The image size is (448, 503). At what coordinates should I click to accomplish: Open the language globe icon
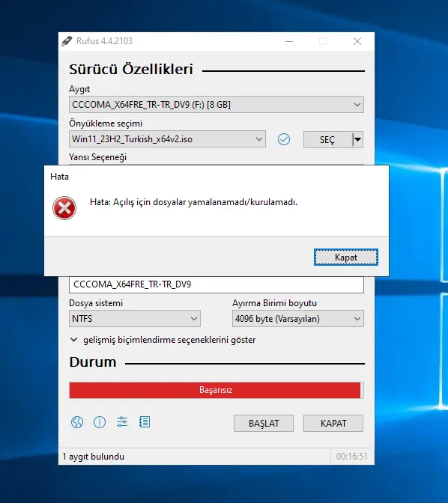[x=77, y=422]
